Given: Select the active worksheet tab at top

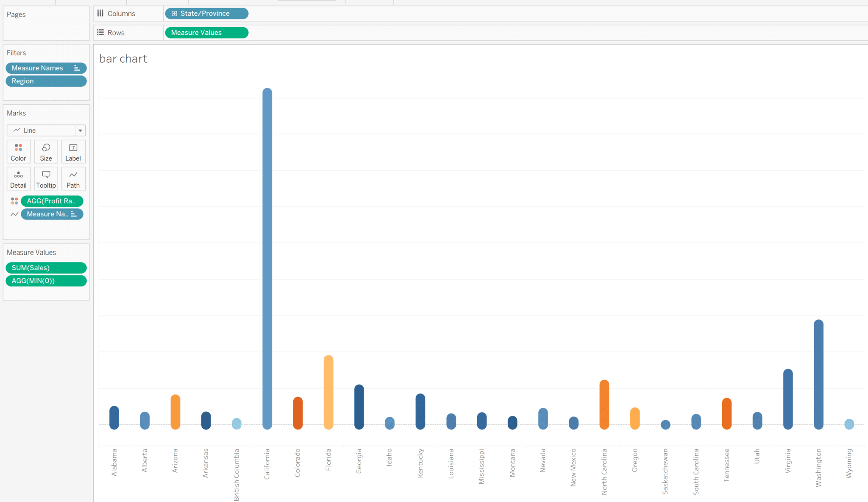Looking at the screenshot, I should (x=307, y=1).
